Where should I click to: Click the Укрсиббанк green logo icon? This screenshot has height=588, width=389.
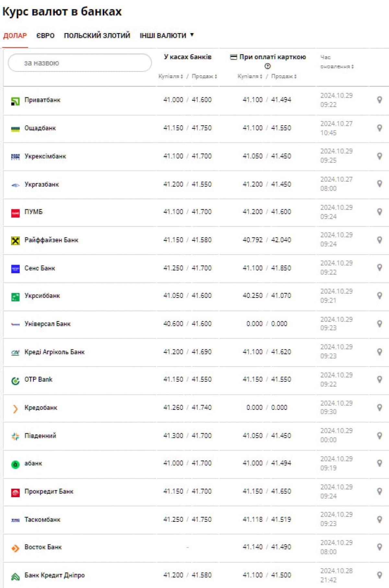click(x=15, y=297)
